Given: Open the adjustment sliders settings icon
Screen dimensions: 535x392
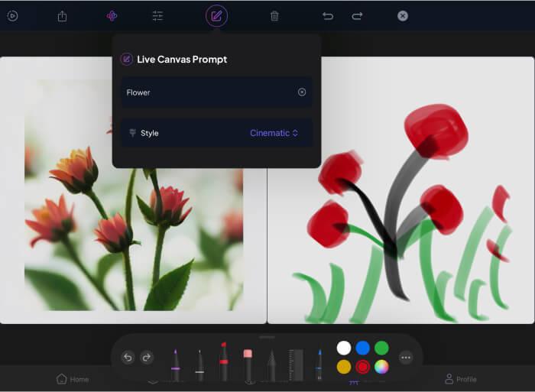Looking at the screenshot, I should tap(157, 16).
